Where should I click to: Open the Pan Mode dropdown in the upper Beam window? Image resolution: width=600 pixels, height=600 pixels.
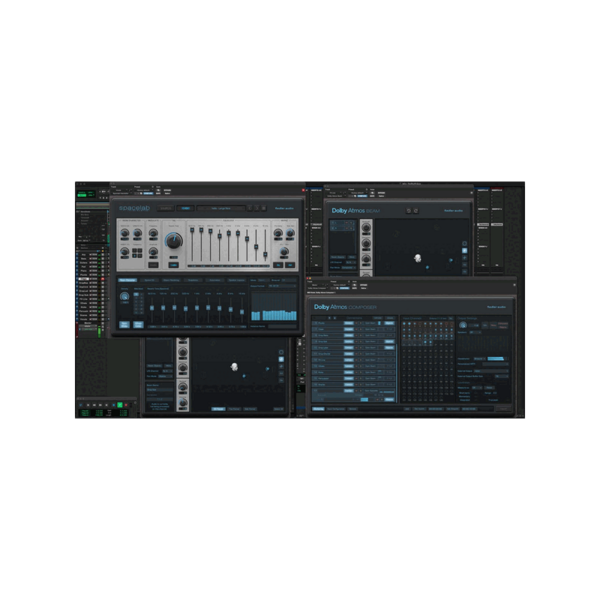tap(348, 267)
